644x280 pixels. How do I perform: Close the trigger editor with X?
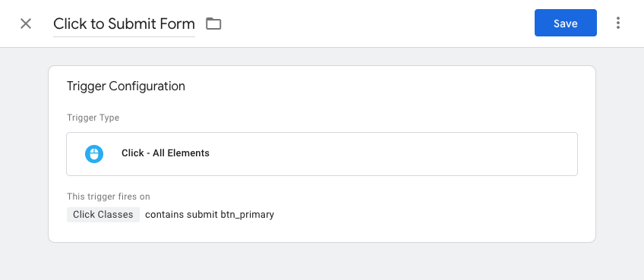click(26, 24)
